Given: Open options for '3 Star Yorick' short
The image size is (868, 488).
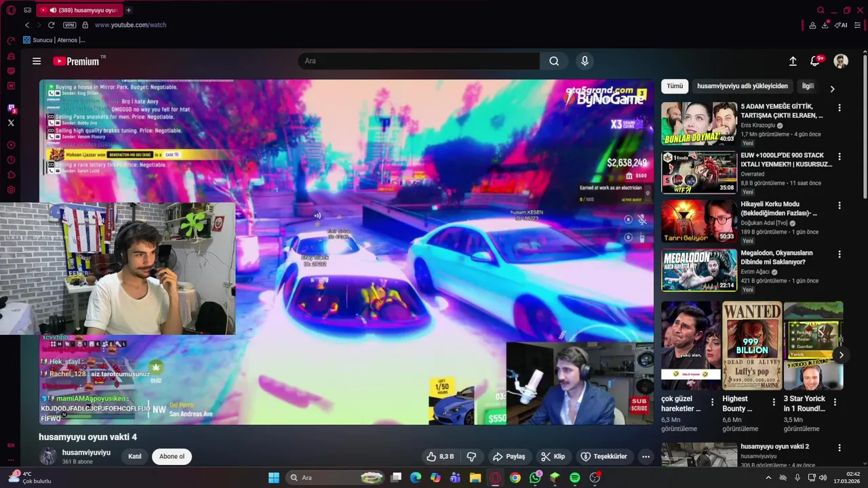Looking at the screenshot, I should (835, 402).
